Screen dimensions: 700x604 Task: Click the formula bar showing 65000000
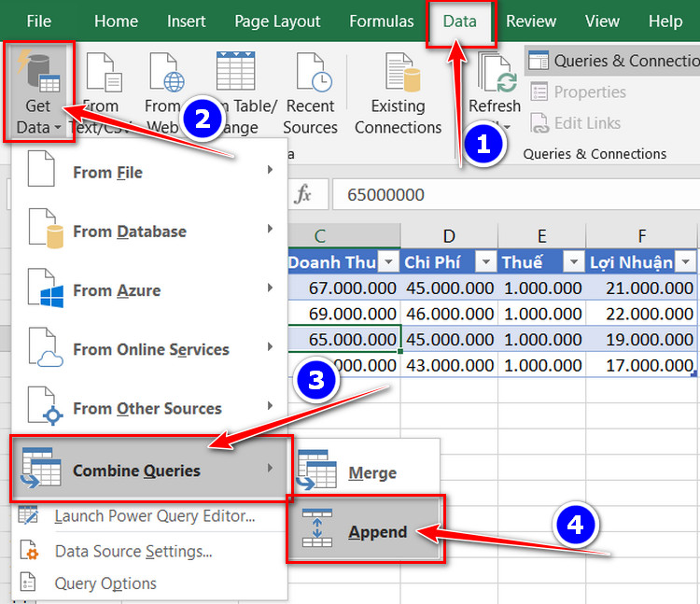(516, 194)
